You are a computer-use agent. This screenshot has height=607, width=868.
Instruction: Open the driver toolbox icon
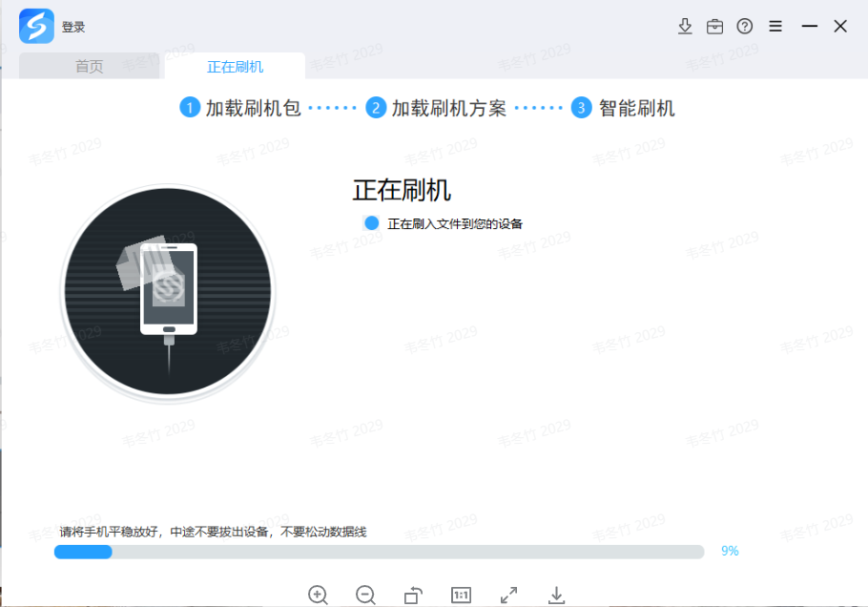click(714, 26)
